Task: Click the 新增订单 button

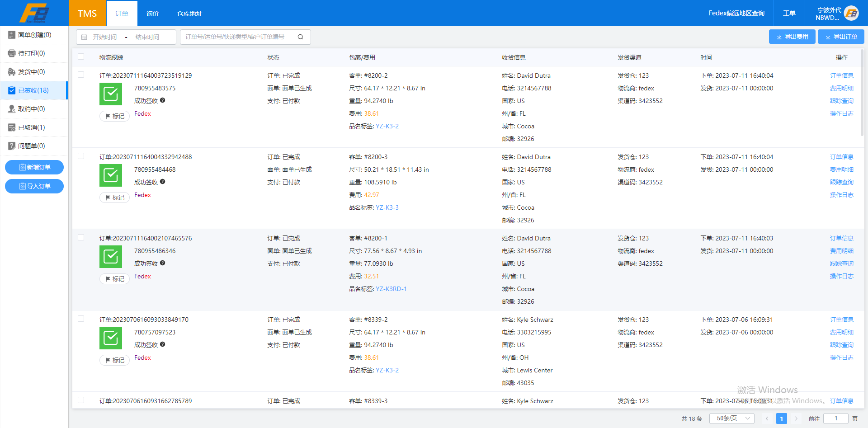Action: click(34, 167)
